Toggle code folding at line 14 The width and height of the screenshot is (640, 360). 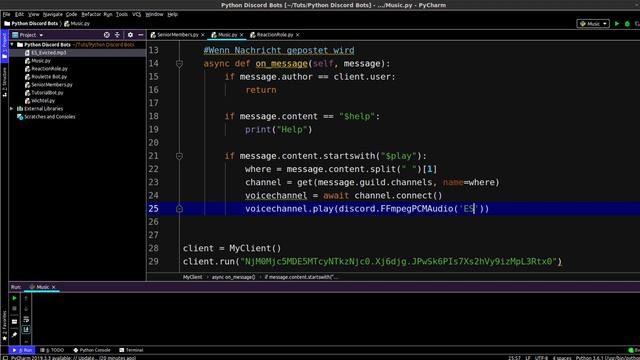coord(179,64)
